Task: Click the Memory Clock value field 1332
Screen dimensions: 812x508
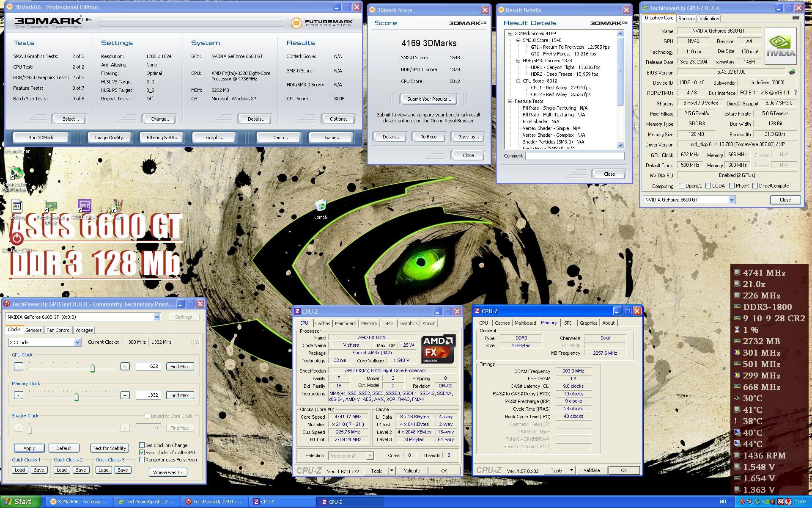Action: (148, 395)
